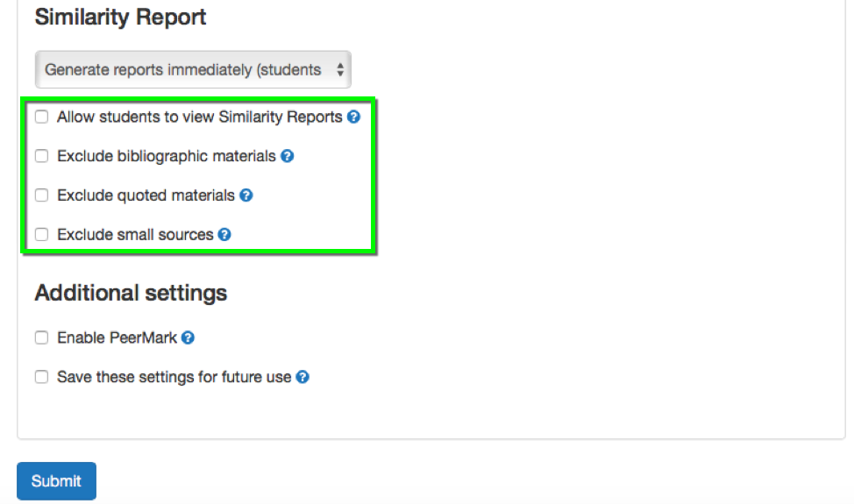The width and height of the screenshot is (854, 504).
Task: Open the Generate reports immediately dropdown
Action: pos(193,69)
